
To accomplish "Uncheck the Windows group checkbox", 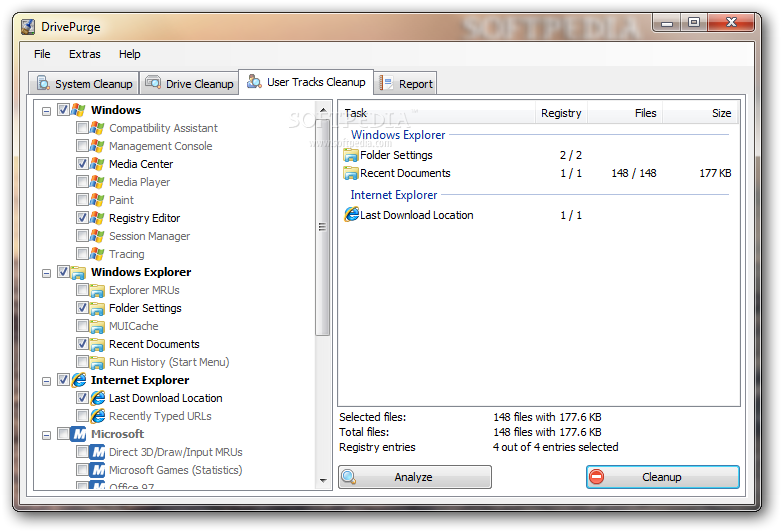I will coord(63,109).
